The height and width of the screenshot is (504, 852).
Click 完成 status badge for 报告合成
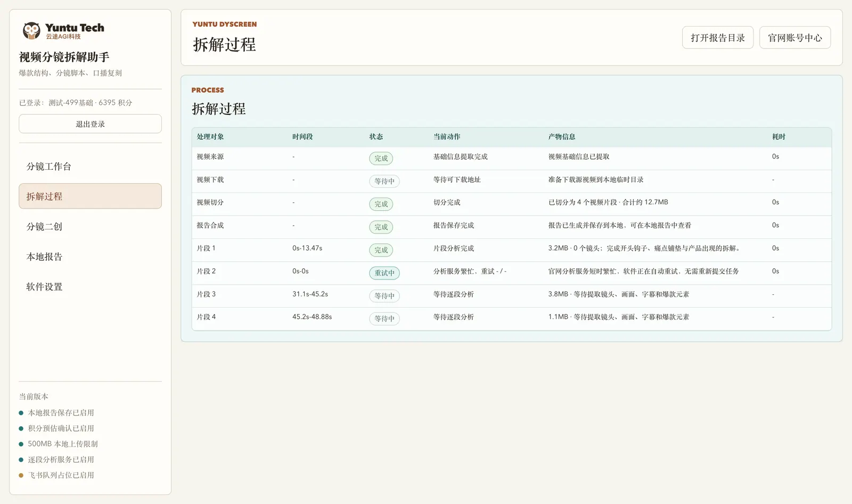pyautogui.click(x=381, y=227)
